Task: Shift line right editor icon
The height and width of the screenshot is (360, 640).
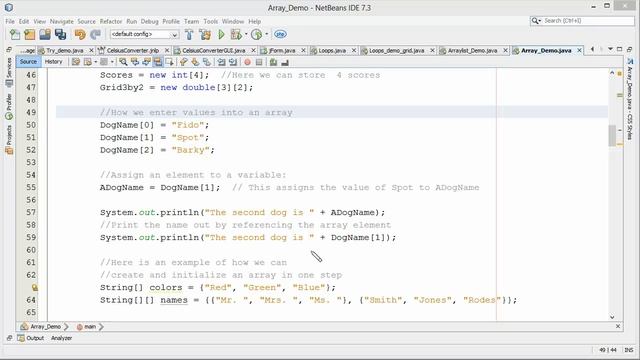Action: 233,62
